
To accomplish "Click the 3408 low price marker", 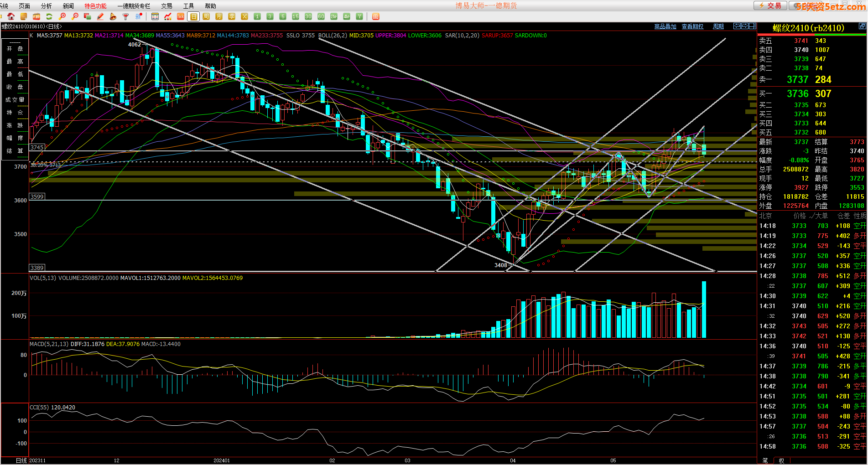I will (x=501, y=265).
